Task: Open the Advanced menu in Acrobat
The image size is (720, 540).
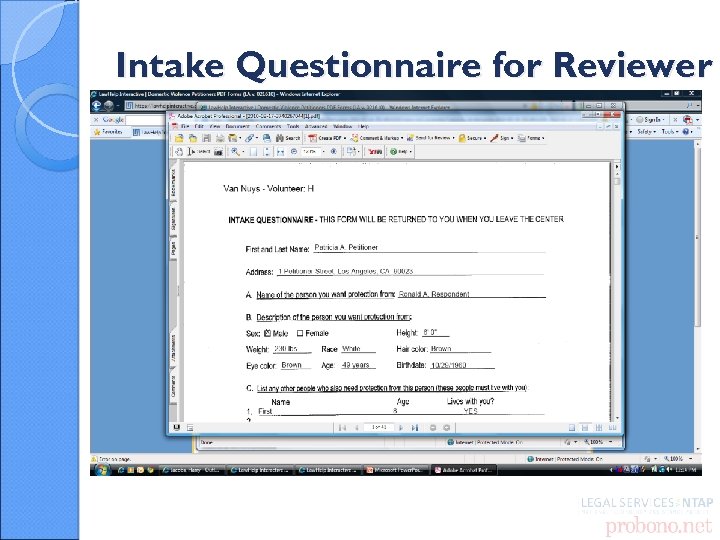Action: coord(316,126)
